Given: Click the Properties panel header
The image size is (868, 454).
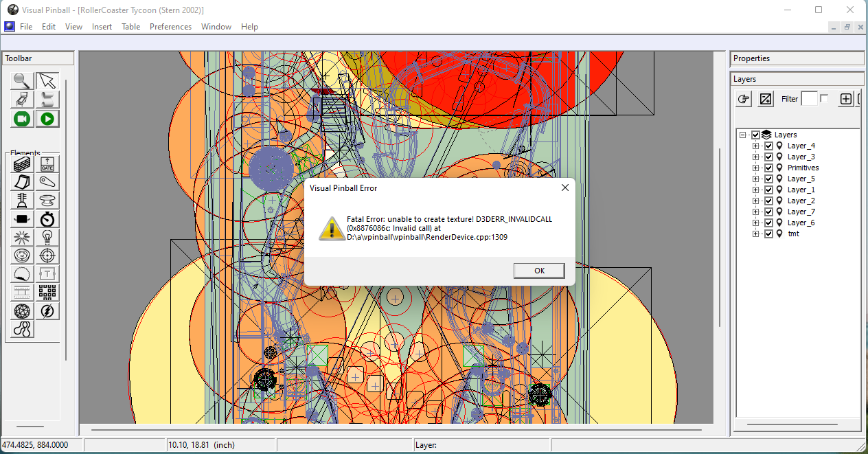Looking at the screenshot, I should [x=797, y=58].
